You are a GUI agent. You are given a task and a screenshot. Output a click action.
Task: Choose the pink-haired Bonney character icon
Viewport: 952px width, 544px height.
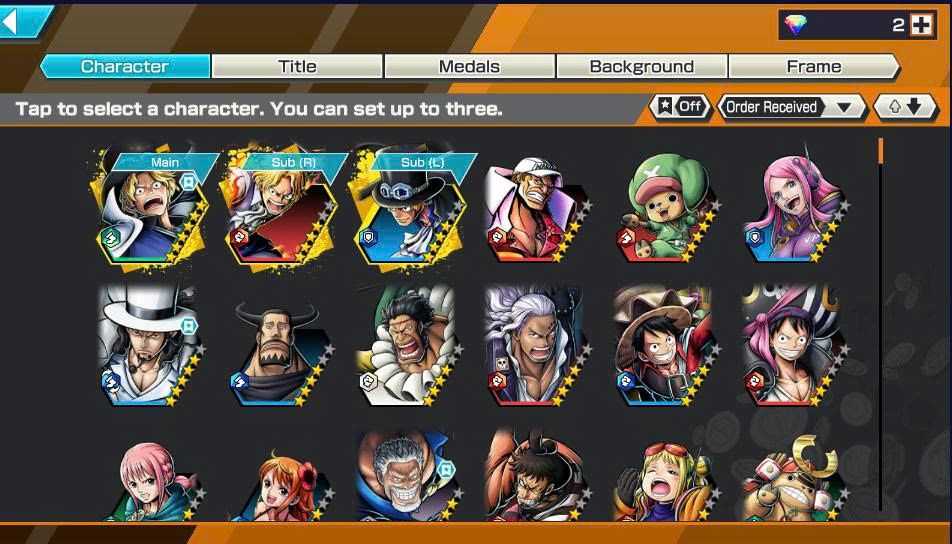point(795,209)
